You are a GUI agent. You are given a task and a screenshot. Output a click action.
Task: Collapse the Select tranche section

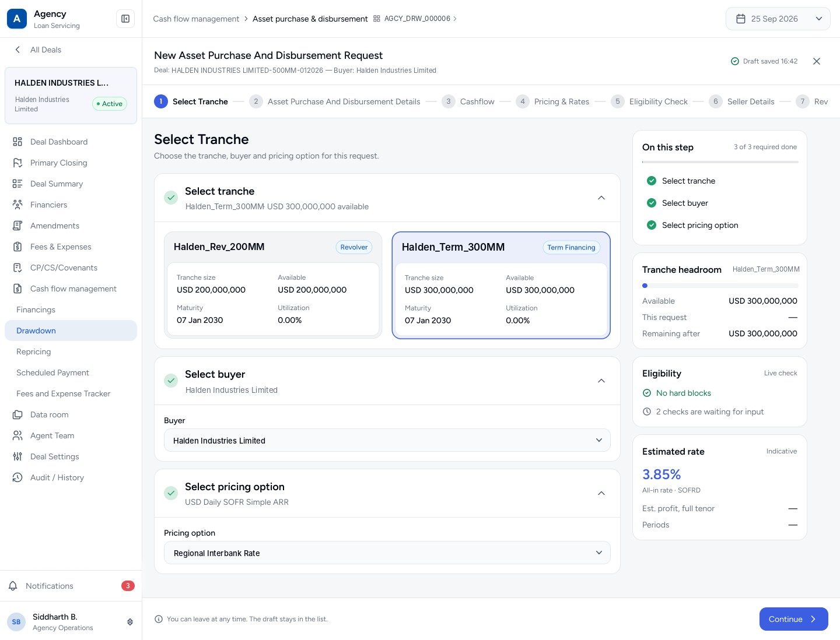click(601, 198)
